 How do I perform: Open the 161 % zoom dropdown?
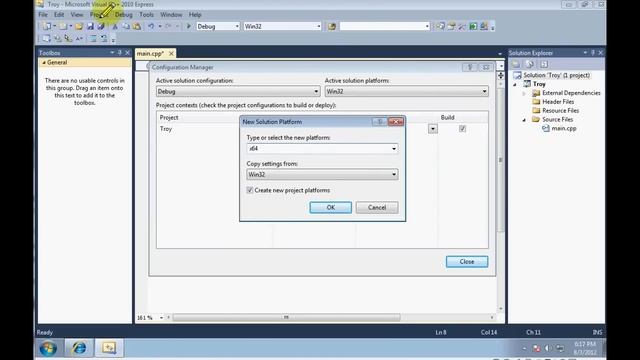pyautogui.click(x=161, y=318)
